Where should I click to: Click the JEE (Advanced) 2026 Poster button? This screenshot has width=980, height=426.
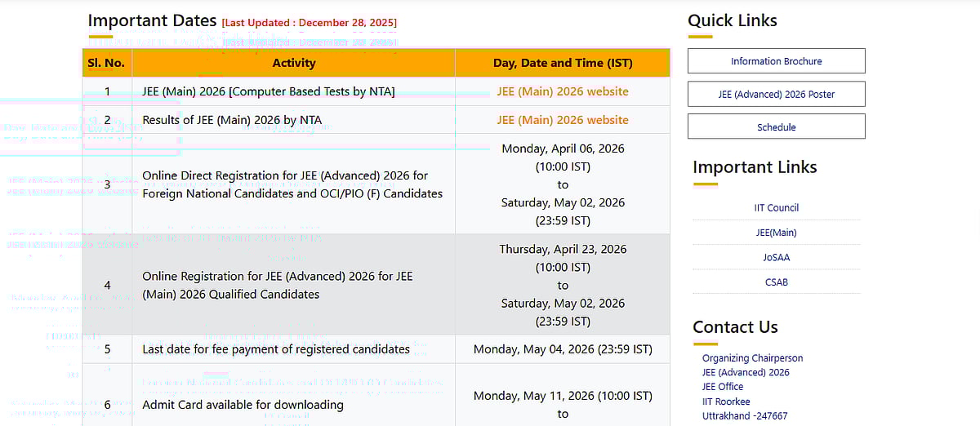coord(776,94)
